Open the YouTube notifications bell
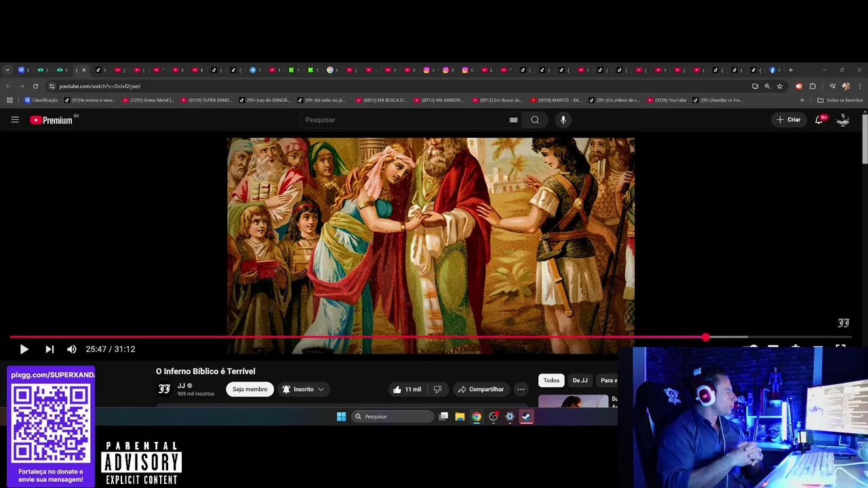 pos(819,119)
